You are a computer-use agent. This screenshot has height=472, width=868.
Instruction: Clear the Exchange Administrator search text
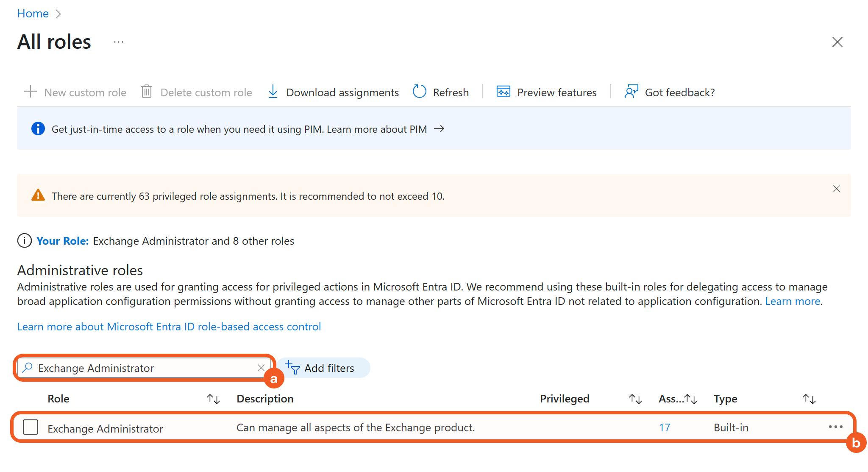pos(261,368)
